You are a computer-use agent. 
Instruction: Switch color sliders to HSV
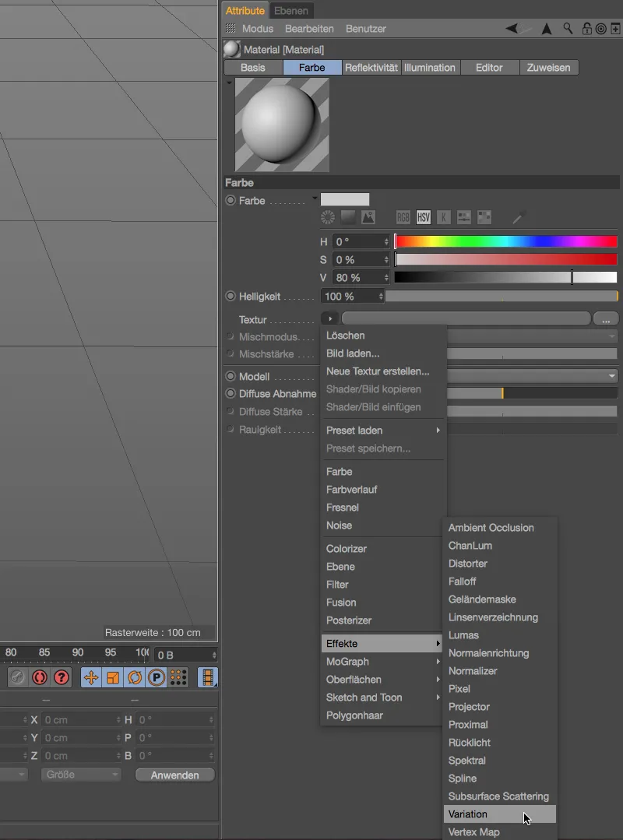coord(423,217)
